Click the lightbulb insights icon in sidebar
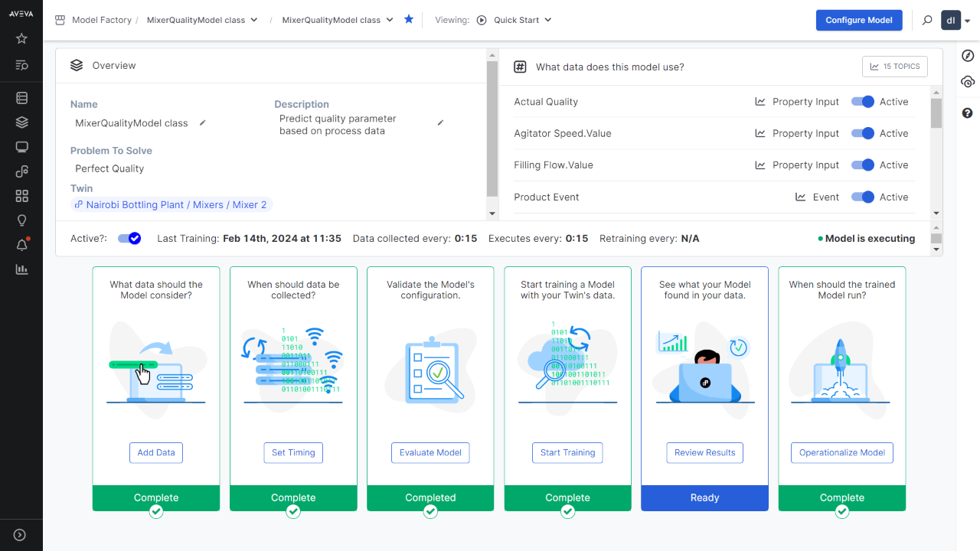980x551 pixels. click(x=21, y=220)
